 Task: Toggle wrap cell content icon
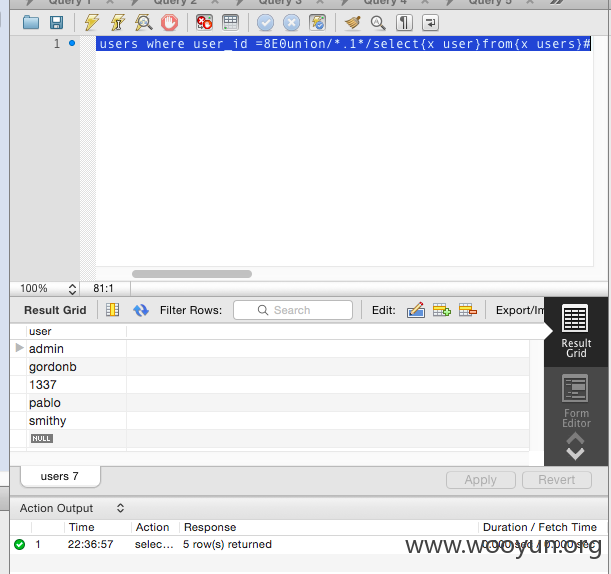tap(113, 310)
